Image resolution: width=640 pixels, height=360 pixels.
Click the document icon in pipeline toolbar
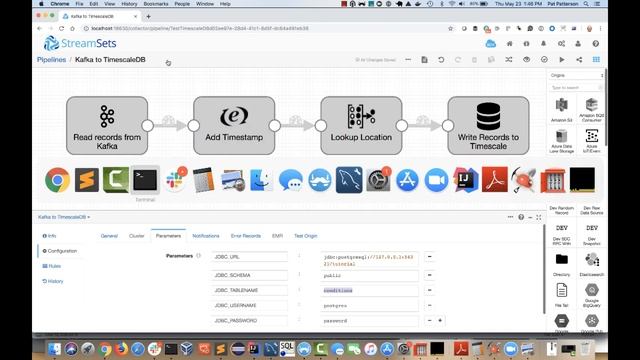tap(424, 60)
